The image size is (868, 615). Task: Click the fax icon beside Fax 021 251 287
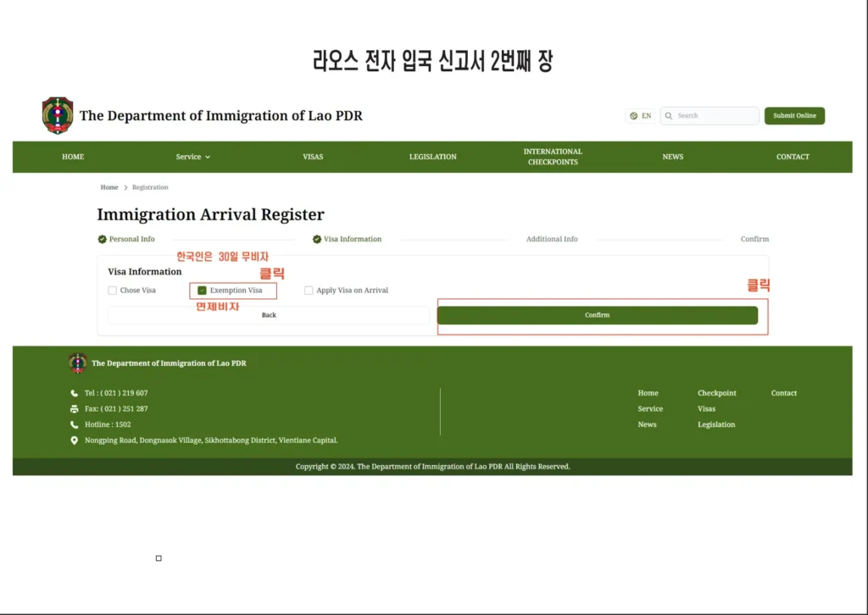(73, 408)
